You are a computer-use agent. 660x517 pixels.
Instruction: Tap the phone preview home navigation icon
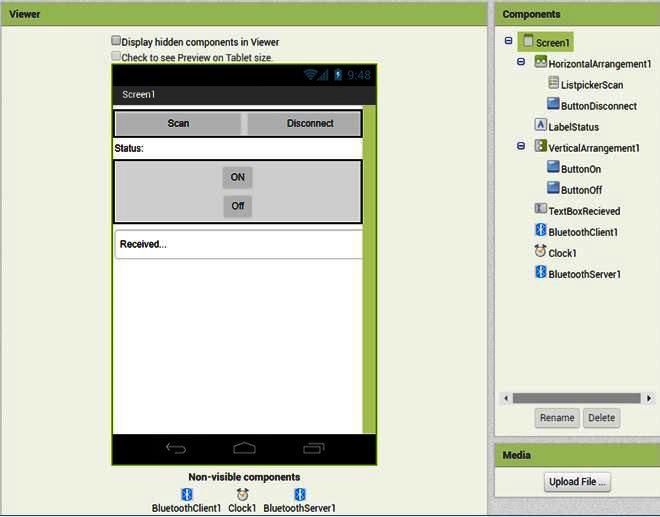(x=244, y=448)
